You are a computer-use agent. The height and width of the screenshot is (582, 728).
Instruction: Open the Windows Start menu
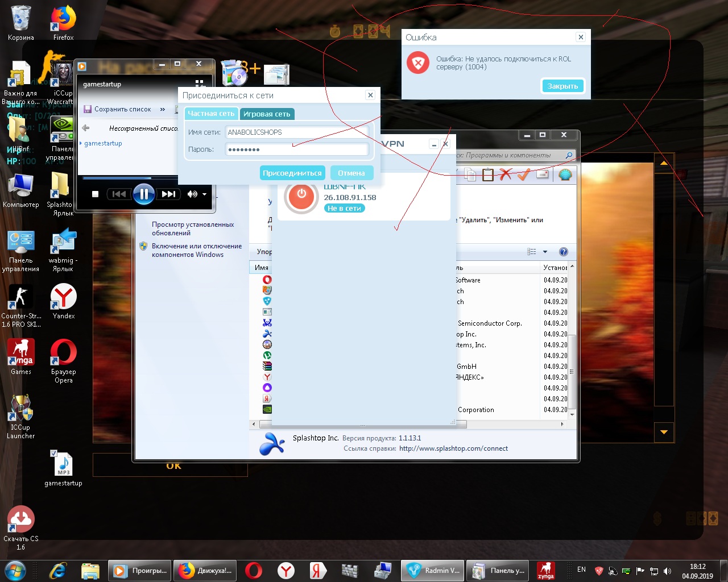(x=15, y=570)
